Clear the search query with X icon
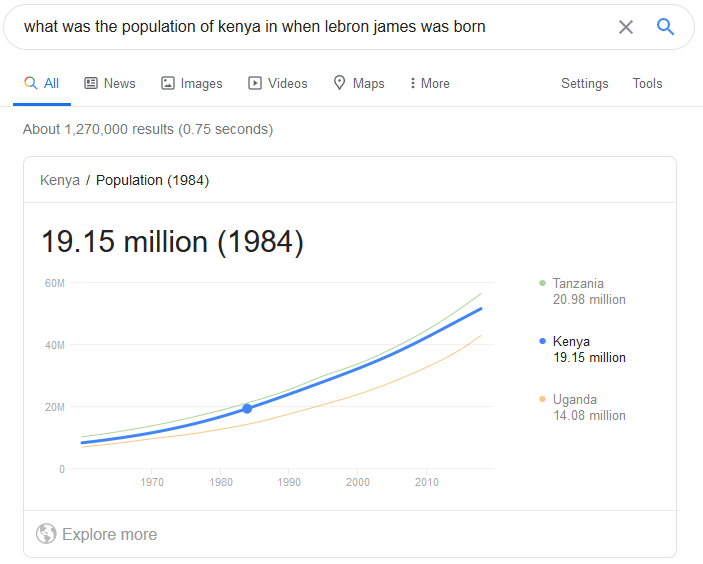 point(625,27)
